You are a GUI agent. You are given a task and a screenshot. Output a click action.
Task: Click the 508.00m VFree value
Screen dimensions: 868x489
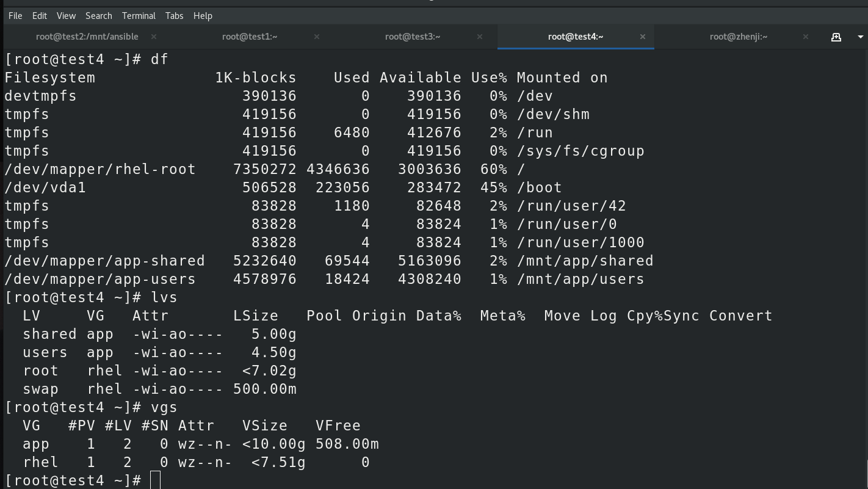click(347, 444)
